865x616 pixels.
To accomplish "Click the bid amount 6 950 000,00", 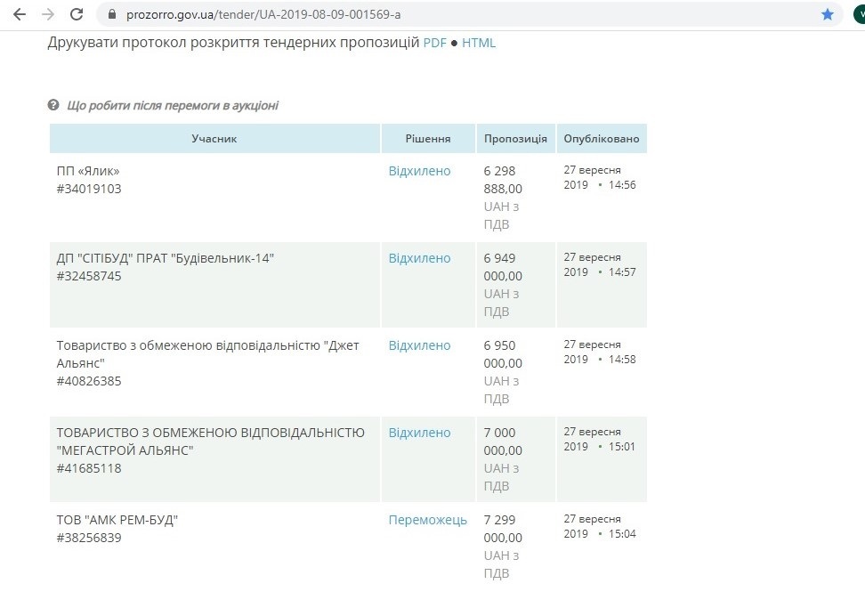I will (x=503, y=354).
